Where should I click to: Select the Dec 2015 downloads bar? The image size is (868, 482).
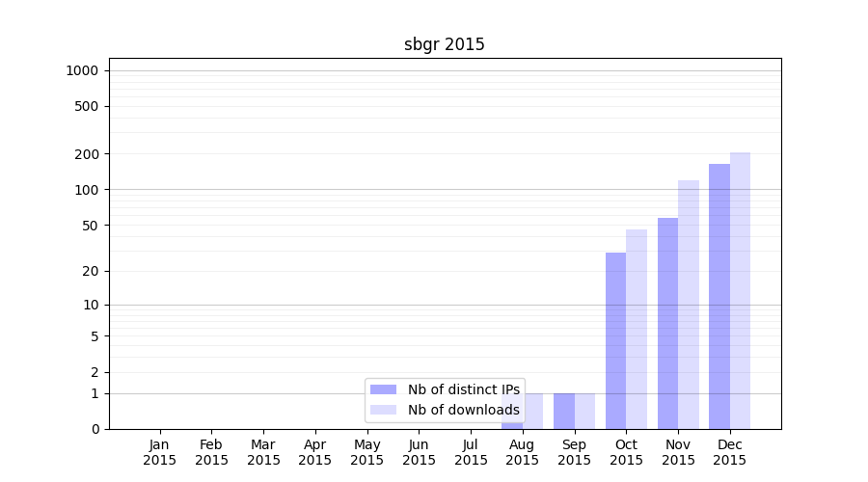[740, 289]
